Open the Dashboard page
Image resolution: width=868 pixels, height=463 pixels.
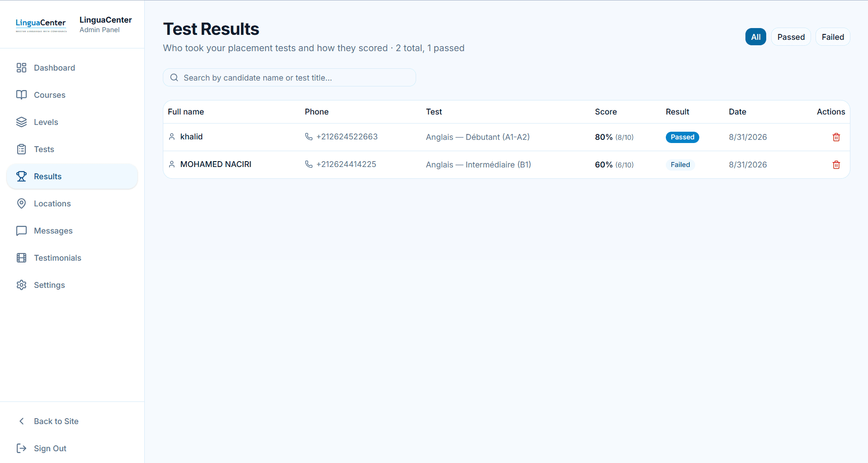pos(72,68)
